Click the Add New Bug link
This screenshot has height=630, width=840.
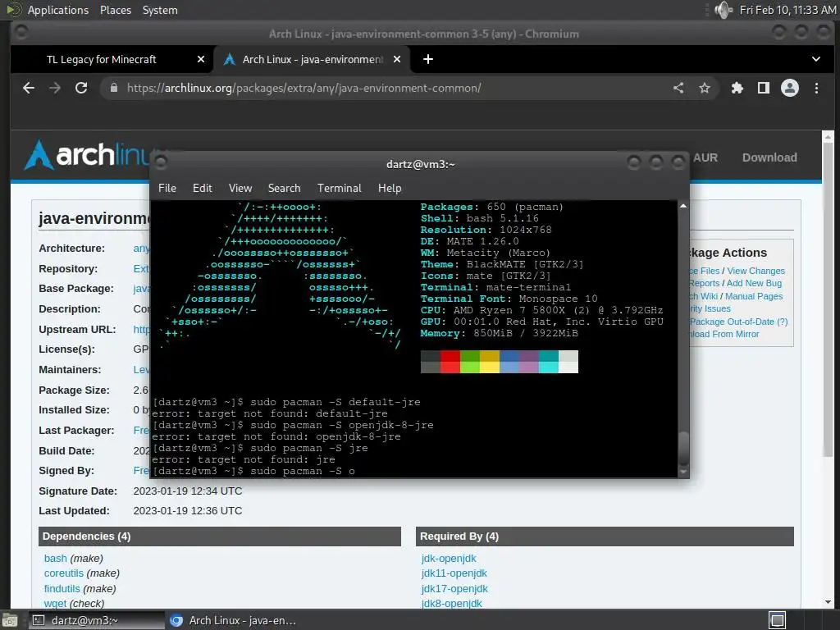pyautogui.click(x=755, y=283)
